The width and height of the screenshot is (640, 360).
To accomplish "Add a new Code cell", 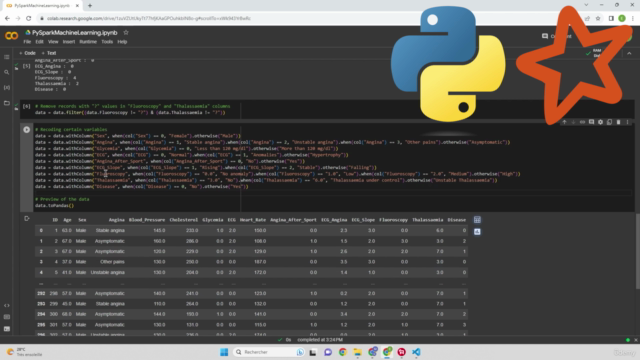I will (x=27, y=53).
